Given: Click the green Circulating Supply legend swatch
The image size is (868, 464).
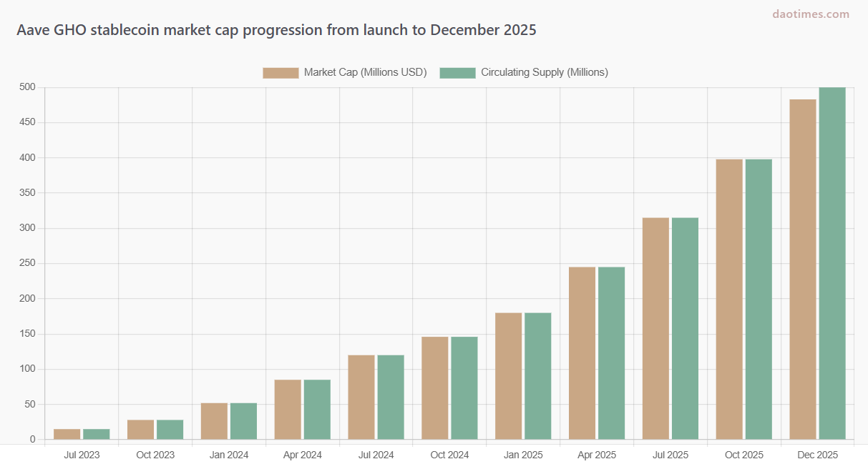Looking at the screenshot, I should (x=457, y=72).
